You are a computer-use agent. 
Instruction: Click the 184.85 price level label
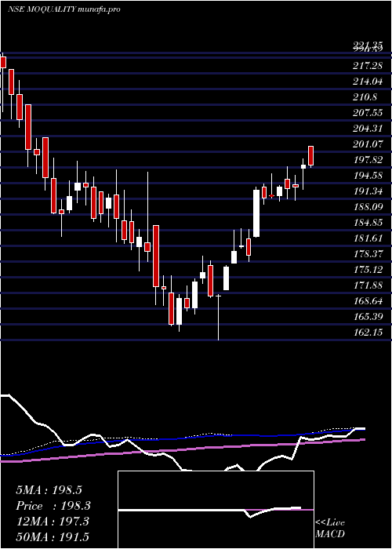pyautogui.click(x=368, y=223)
